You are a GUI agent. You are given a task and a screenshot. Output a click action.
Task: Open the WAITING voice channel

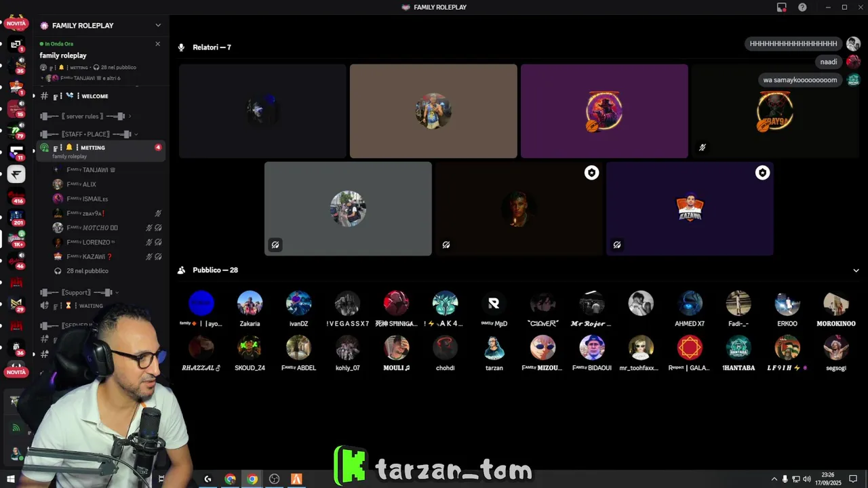click(x=100, y=306)
